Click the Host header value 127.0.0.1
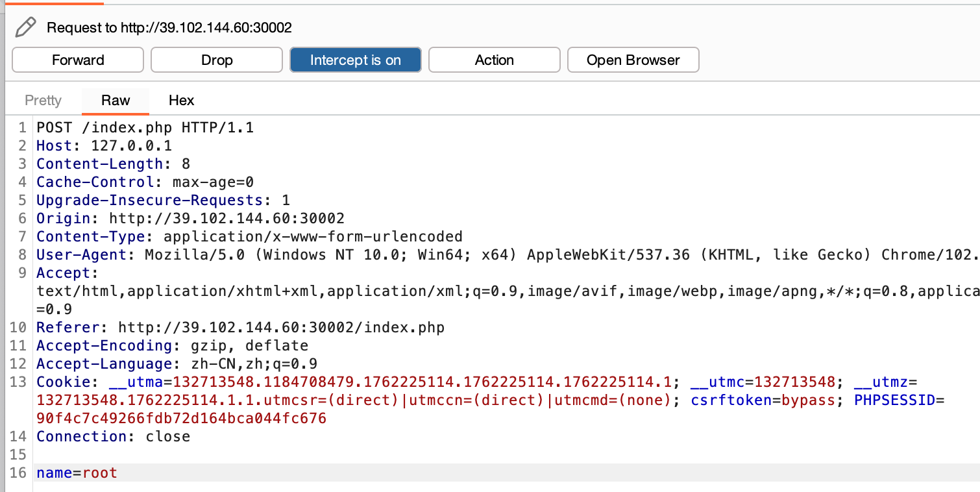This screenshot has width=980, height=492. coord(131,146)
